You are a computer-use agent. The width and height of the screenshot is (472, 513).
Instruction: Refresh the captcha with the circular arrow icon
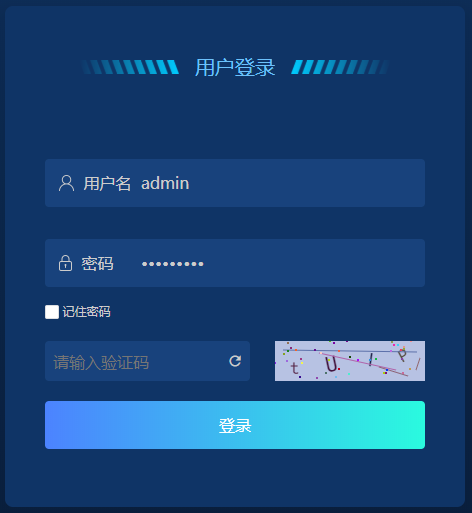[235, 361]
